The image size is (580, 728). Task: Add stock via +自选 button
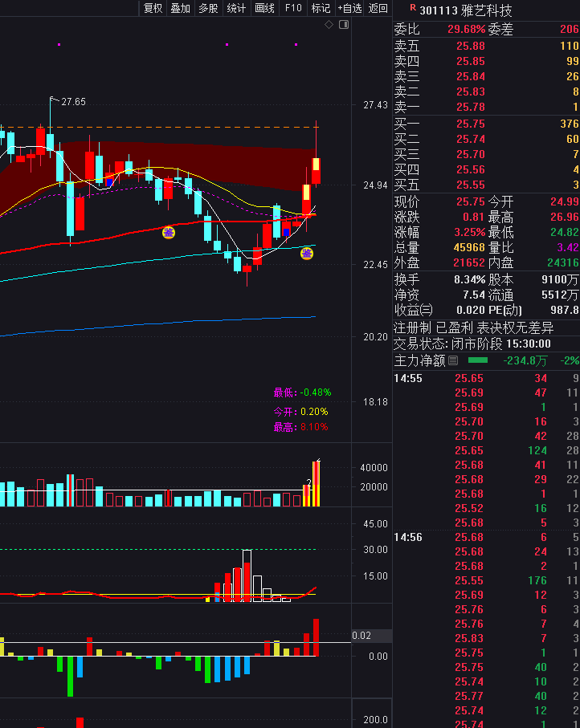350,8
